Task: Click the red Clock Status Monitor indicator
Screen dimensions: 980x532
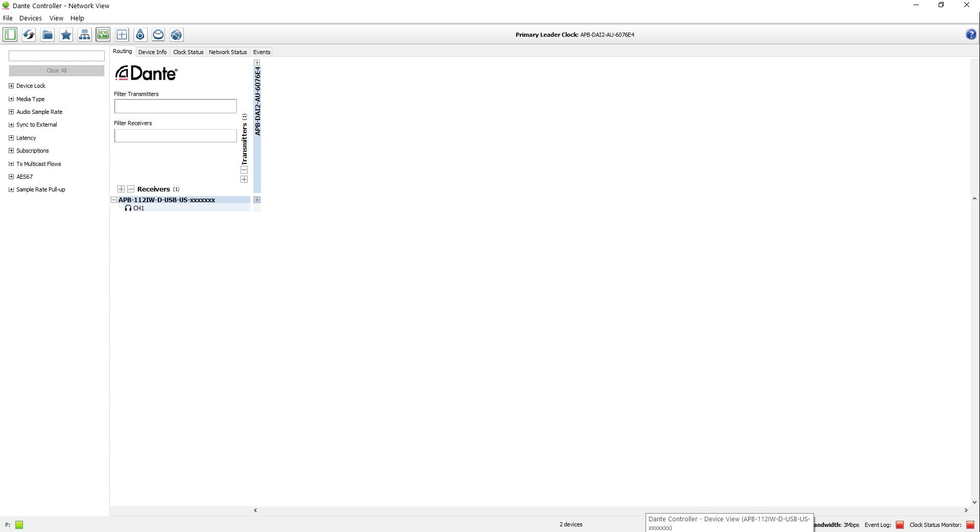Action: coord(970,525)
